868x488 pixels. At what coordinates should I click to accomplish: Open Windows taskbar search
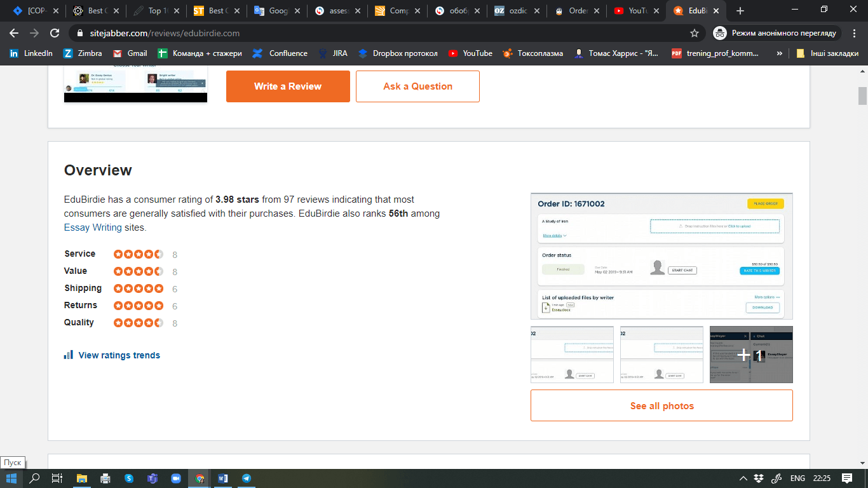click(34, 478)
